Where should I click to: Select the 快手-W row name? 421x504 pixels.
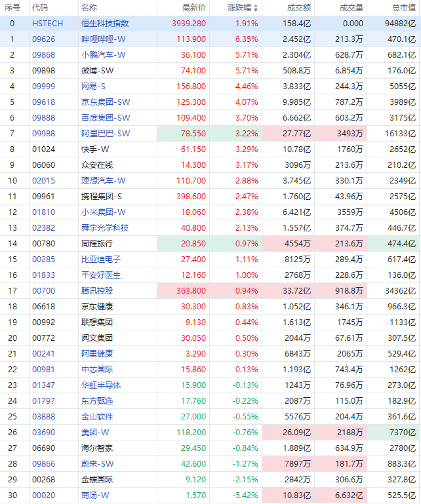(95, 149)
